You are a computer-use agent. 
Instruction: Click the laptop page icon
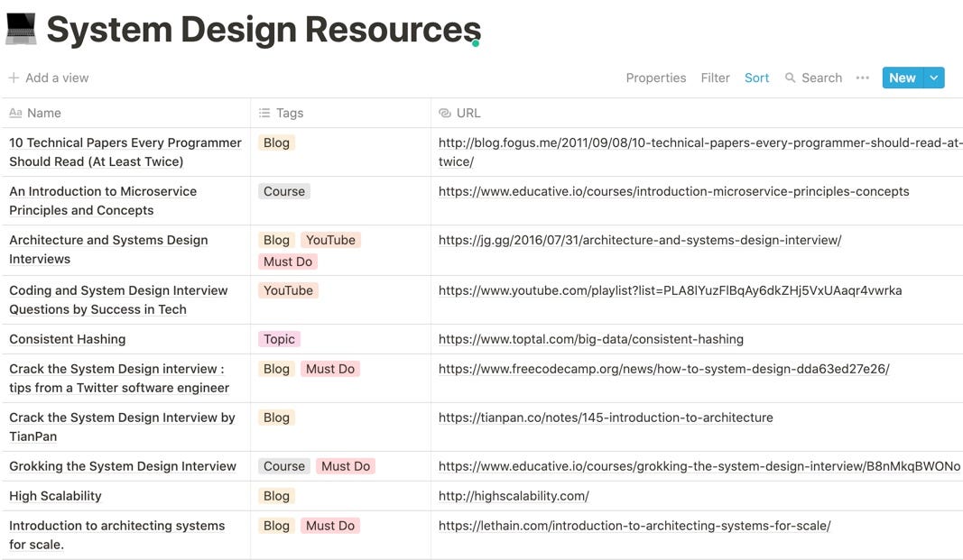21,29
